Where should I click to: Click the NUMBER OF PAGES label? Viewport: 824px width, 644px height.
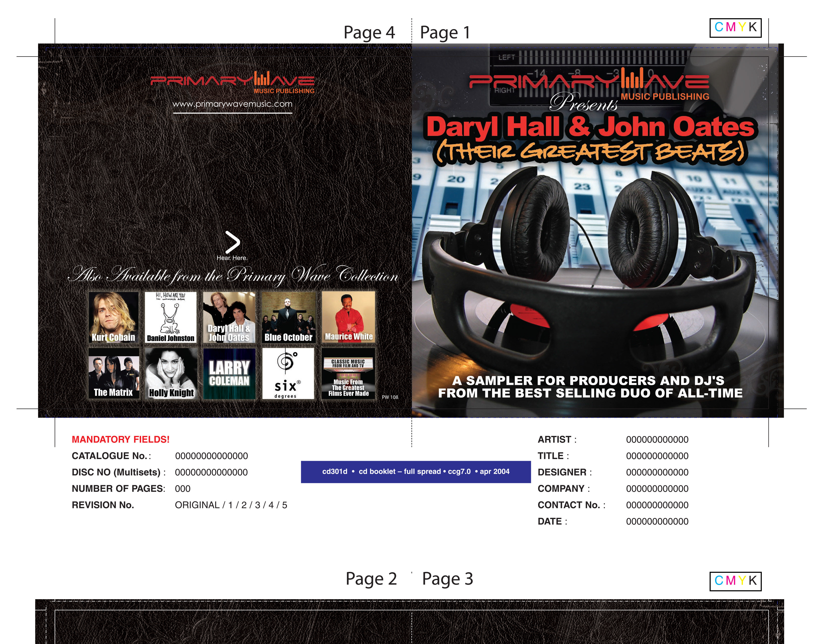tap(119, 489)
